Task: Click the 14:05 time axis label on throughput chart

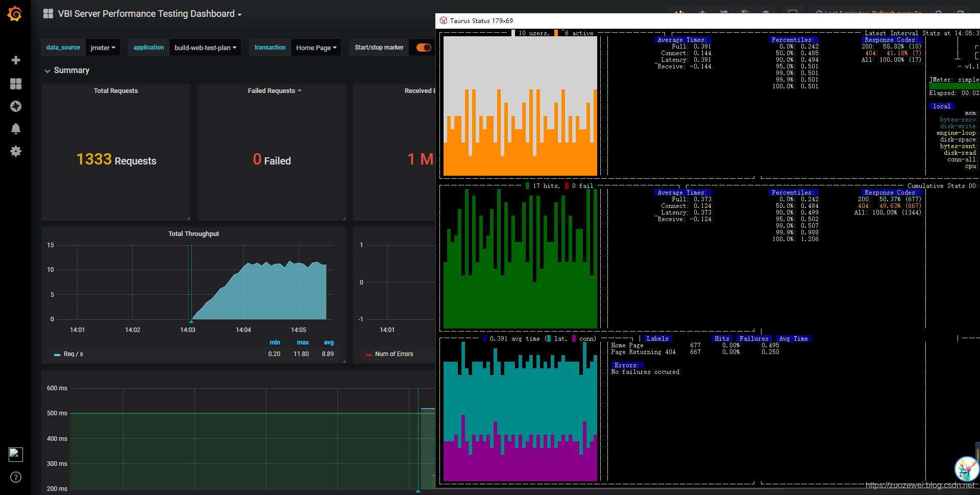Action: [x=299, y=330]
